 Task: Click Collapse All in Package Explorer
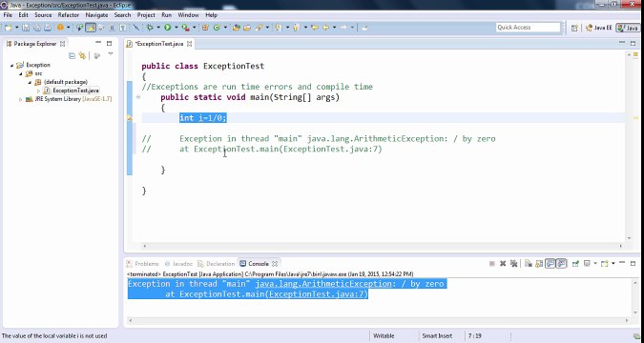(x=72, y=55)
